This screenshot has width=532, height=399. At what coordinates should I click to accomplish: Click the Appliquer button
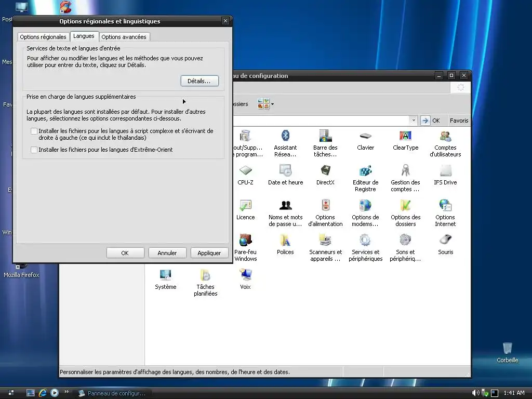(x=209, y=253)
